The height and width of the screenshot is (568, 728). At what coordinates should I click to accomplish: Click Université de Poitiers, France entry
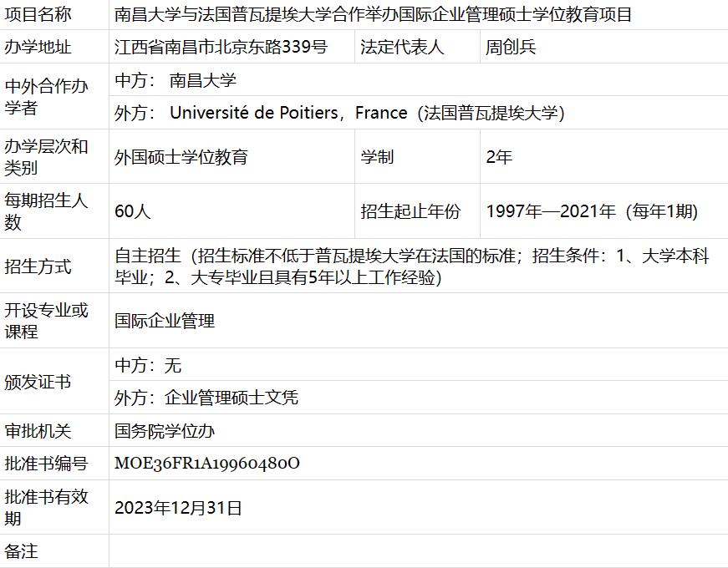[340, 113]
